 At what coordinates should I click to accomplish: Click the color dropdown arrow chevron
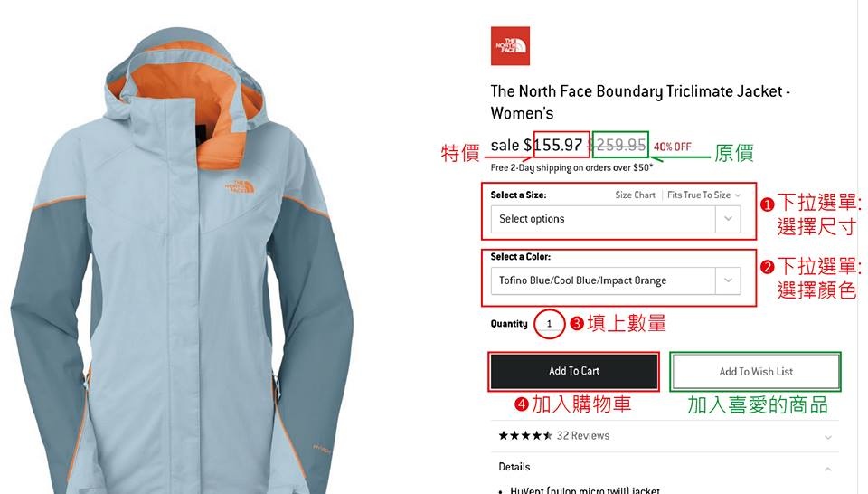point(728,280)
